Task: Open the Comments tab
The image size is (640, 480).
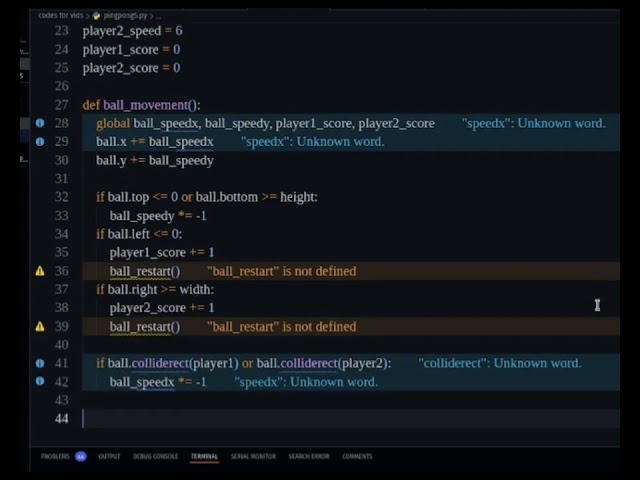Action: coord(357,456)
